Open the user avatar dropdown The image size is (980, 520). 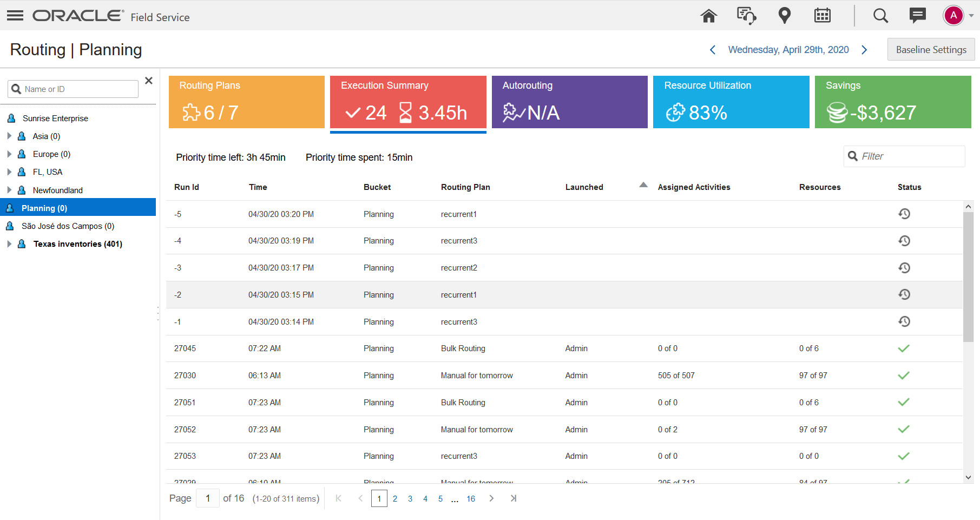(x=958, y=16)
